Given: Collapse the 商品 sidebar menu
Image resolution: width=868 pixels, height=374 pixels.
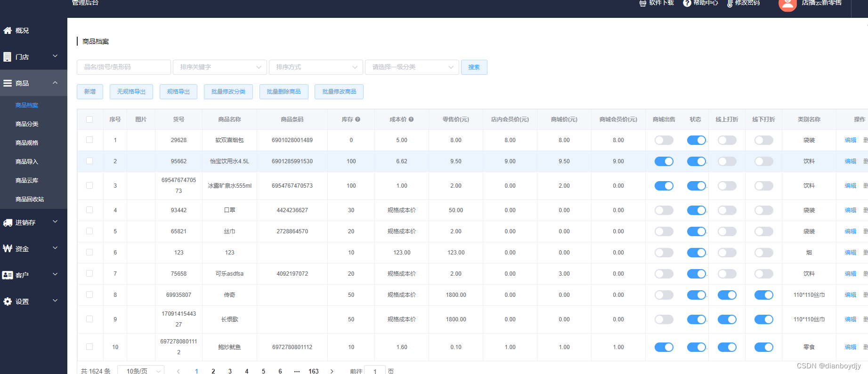Looking at the screenshot, I should (x=55, y=83).
